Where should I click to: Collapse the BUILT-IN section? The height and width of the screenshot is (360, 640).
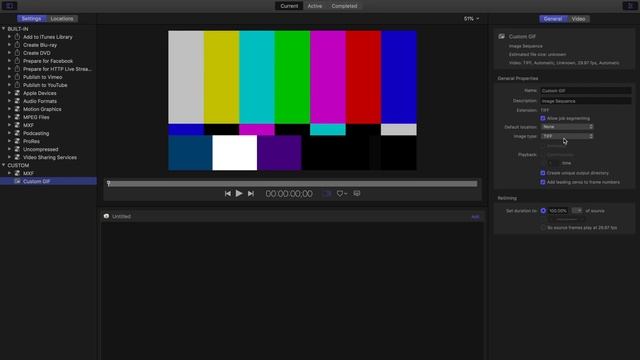coord(4,29)
